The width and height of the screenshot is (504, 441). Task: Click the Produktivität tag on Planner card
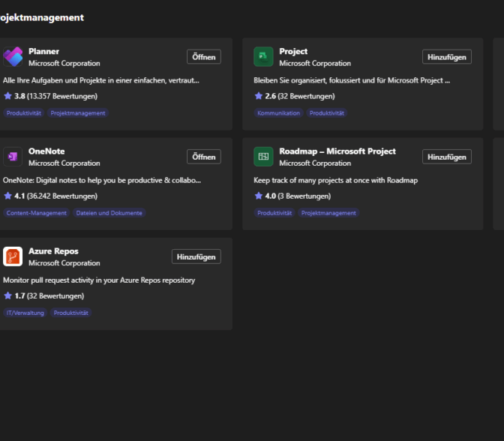coord(24,113)
